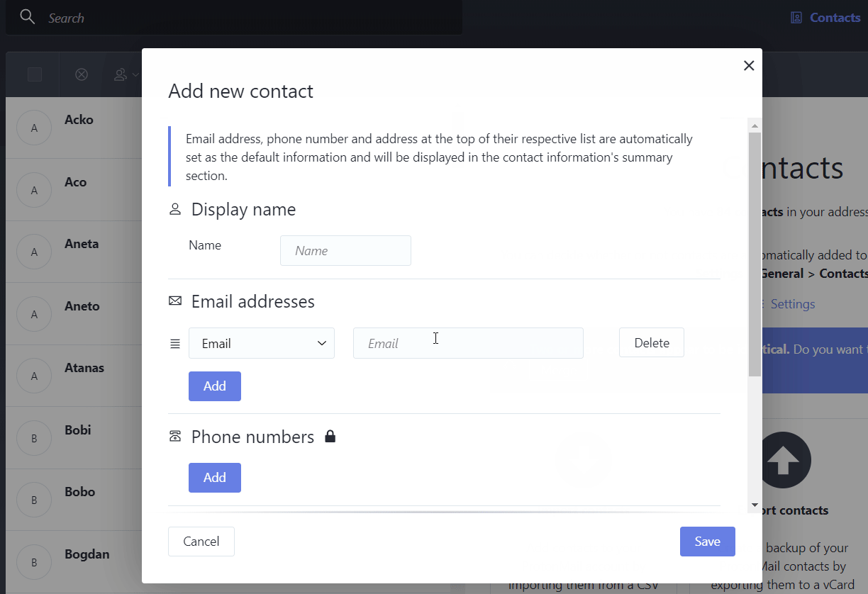
Task: Save the new contact
Action: pyautogui.click(x=707, y=541)
